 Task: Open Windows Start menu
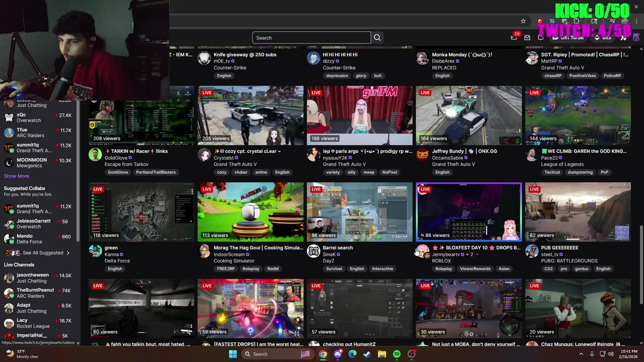[x=232, y=354]
